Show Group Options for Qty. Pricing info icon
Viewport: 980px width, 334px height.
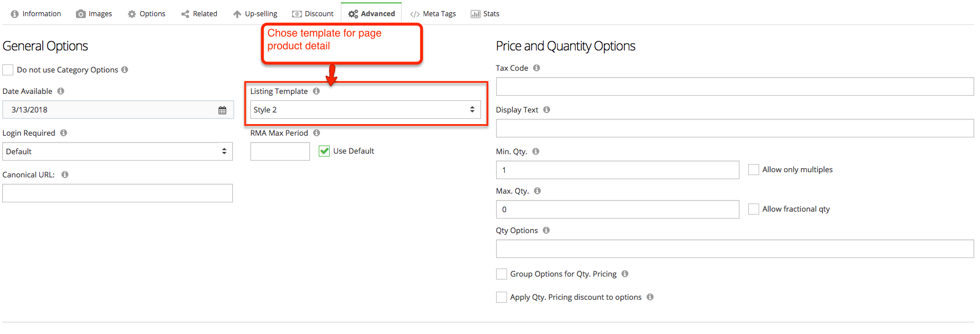tap(625, 274)
